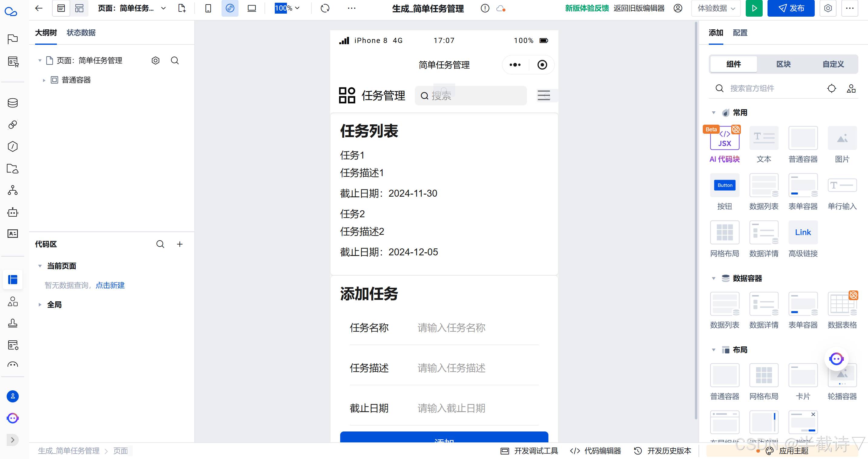Select the 组件 segment tab
The image size is (868, 459).
click(734, 64)
